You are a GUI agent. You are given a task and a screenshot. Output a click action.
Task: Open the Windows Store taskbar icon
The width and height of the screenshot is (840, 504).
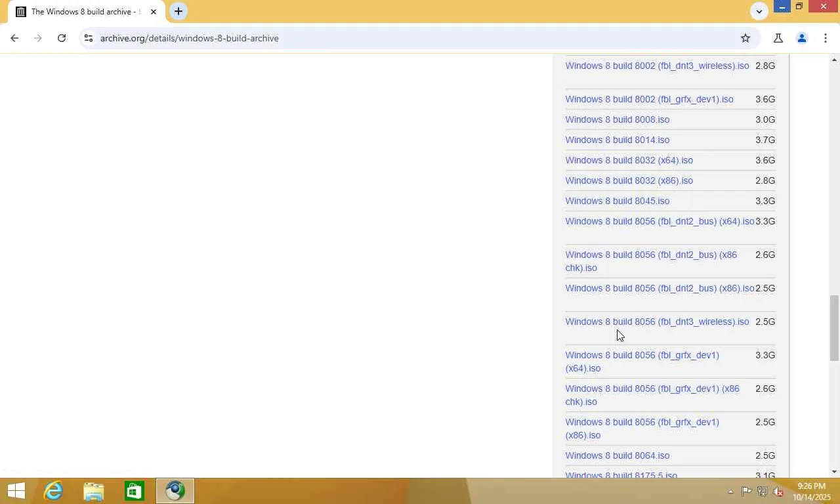pos(135,491)
